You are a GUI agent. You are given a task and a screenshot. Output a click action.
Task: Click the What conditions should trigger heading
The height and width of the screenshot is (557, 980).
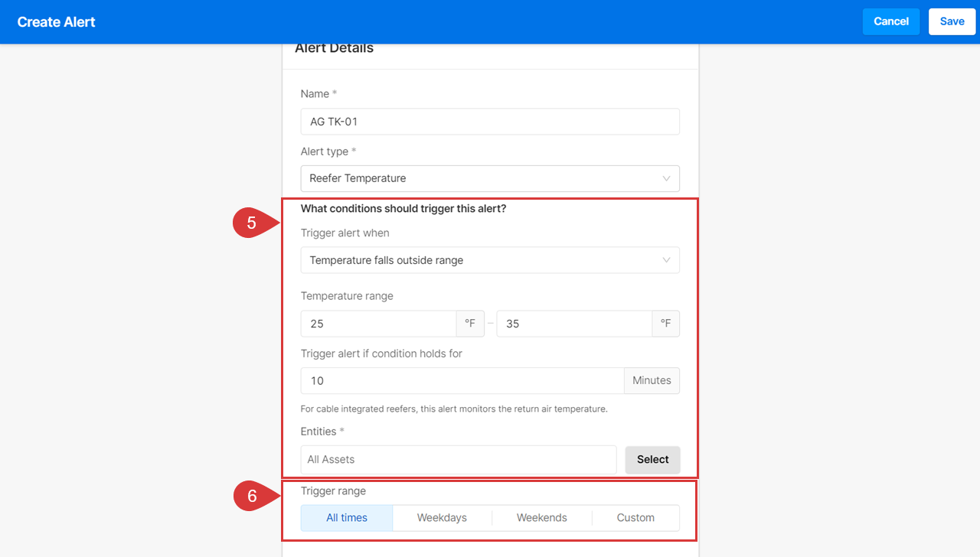coord(403,209)
